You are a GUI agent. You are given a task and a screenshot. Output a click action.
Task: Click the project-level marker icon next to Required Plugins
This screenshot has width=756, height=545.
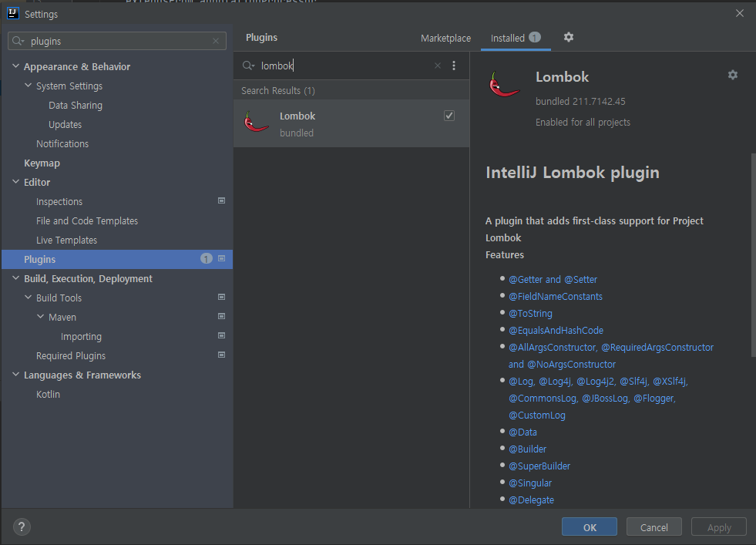(222, 355)
